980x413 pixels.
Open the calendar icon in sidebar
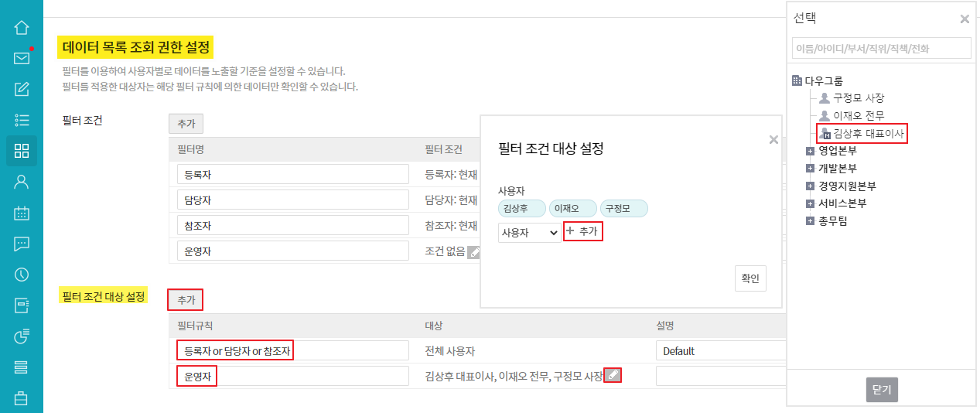(x=22, y=213)
